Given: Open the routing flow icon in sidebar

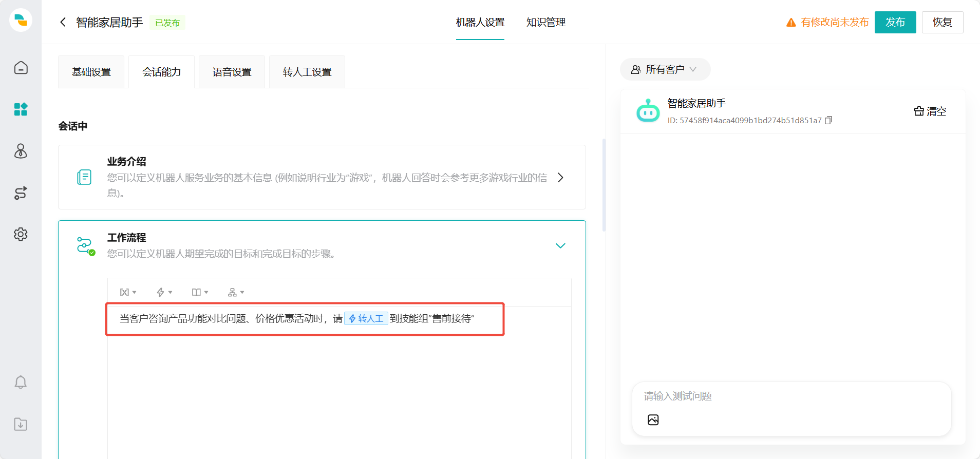Looking at the screenshot, I should pos(21,193).
